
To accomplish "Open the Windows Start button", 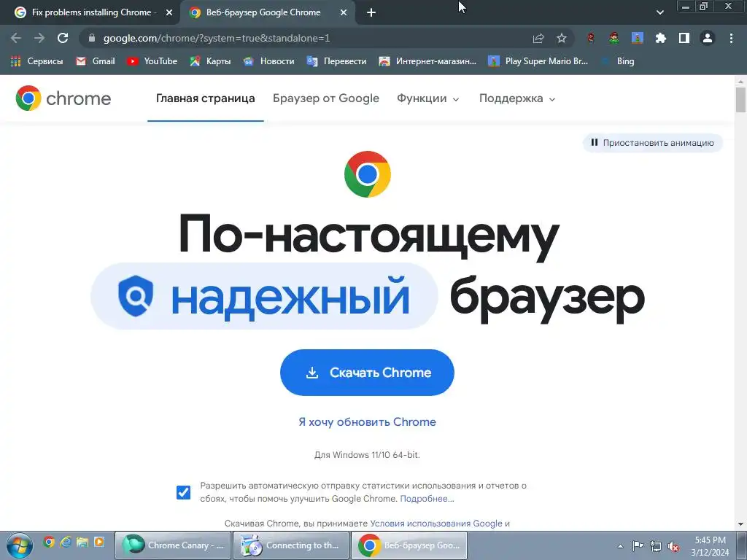I will click(x=19, y=545).
